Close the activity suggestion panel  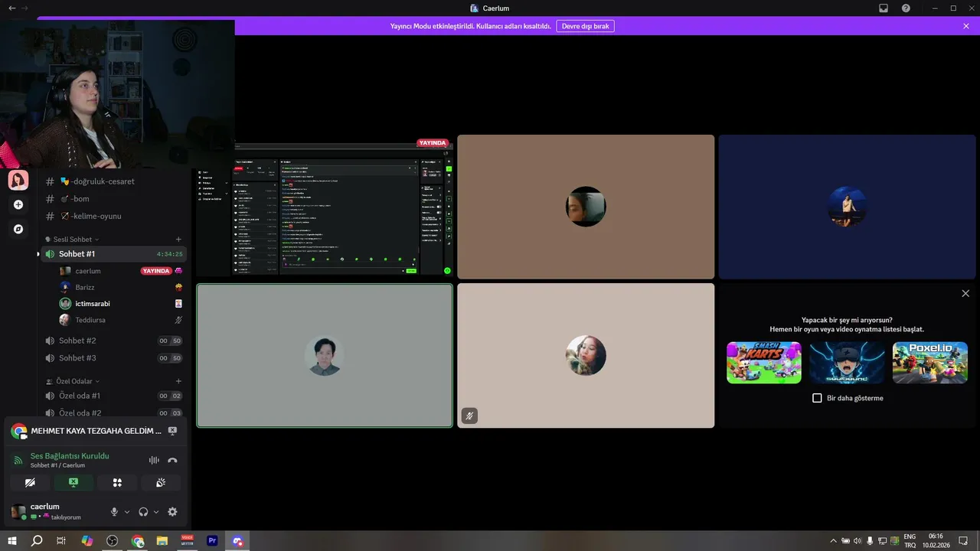coord(965,293)
